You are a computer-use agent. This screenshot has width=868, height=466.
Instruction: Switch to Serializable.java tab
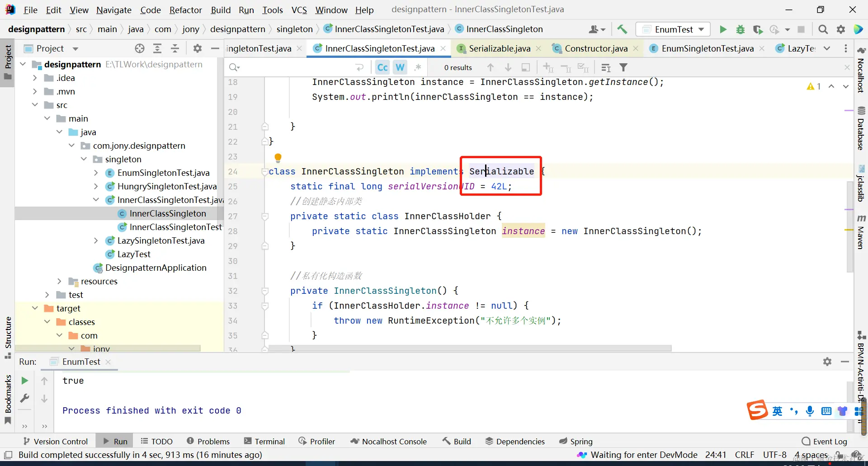(x=499, y=48)
